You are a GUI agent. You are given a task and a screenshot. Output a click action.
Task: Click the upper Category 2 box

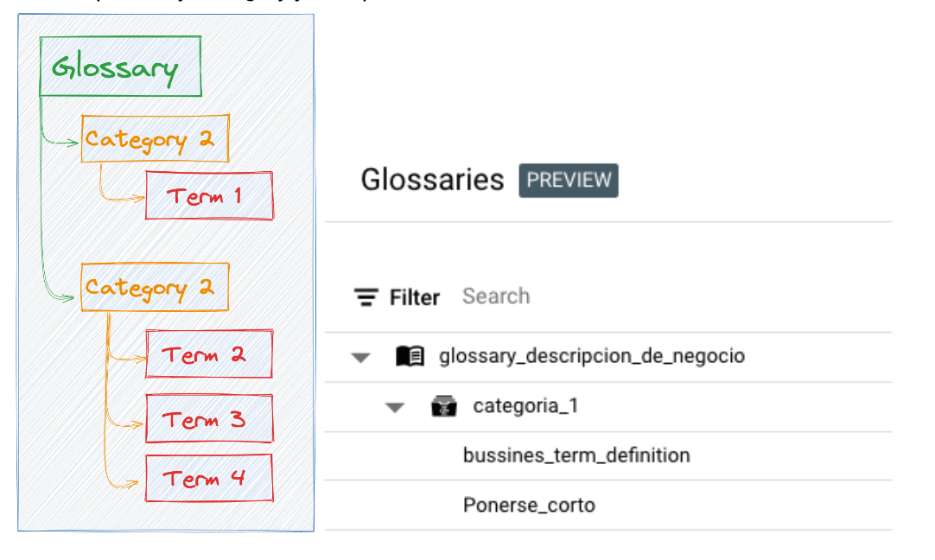pyautogui.click(x=154, y=138)
